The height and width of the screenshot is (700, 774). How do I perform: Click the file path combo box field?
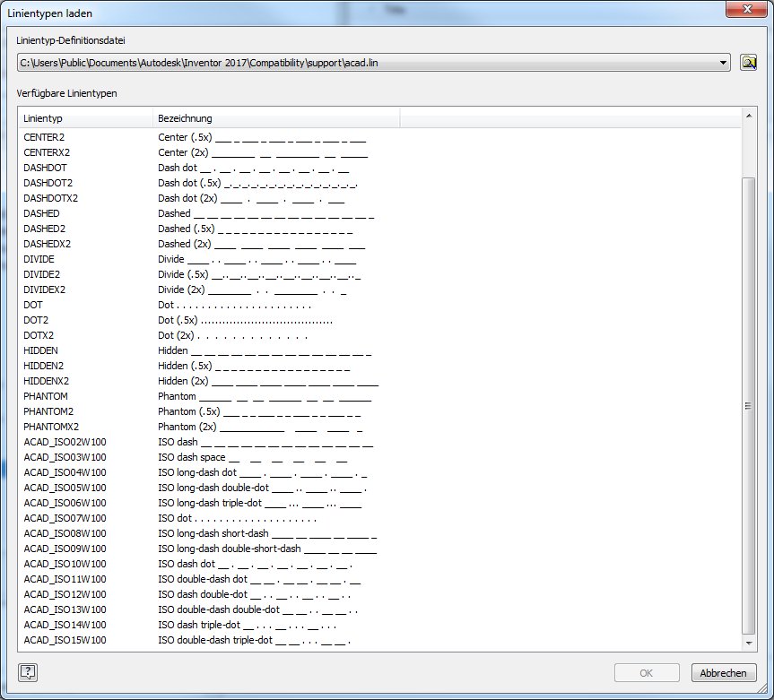374,63
